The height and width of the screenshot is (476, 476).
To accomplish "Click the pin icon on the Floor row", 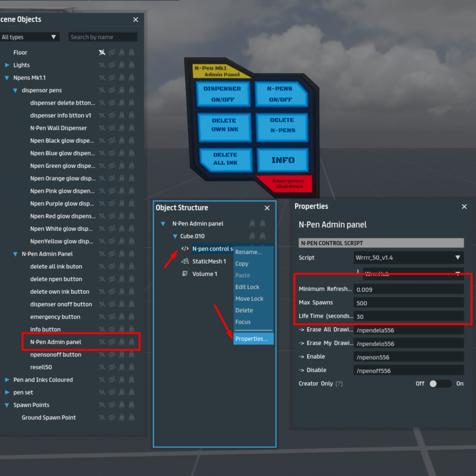I will pyautogui.click(x=102, y=52).
